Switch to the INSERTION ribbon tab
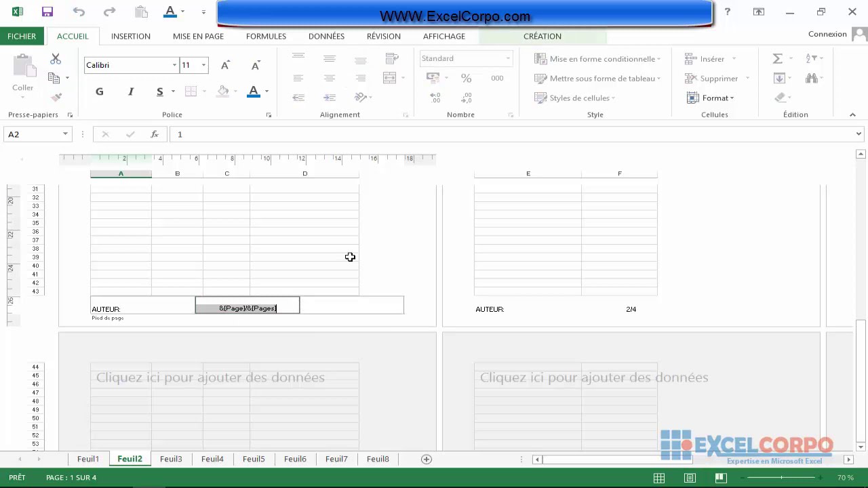Image resolution: width=868 pixels, height=488 pixels. coord(131,36)
